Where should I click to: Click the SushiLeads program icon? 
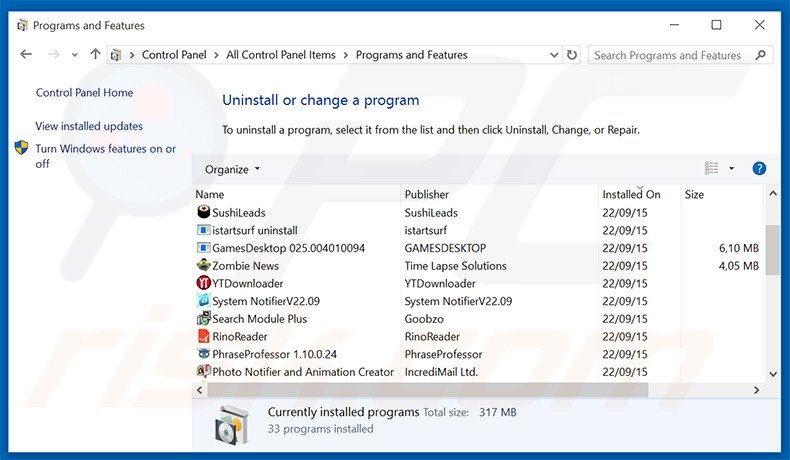click(x=204, y=212)
